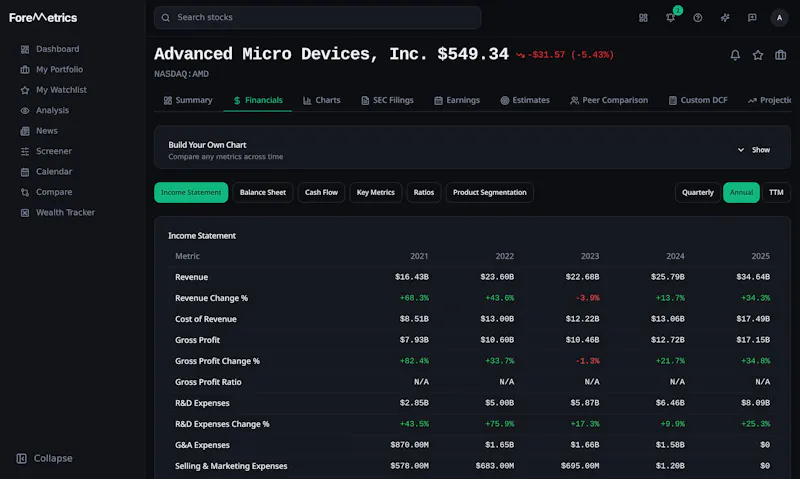The image size is (800, 479).
Task: Open My Watchlist page
Action: (x=61, y=90)
